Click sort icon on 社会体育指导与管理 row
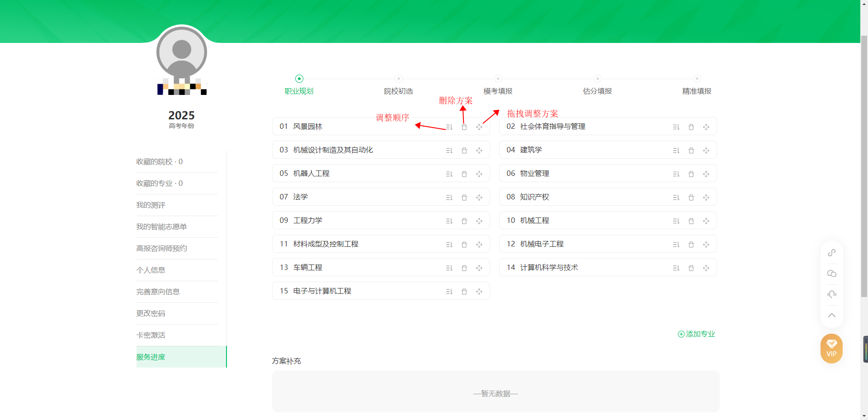The image size is (868, 420). pyautogui.click(x=676, y=127)
